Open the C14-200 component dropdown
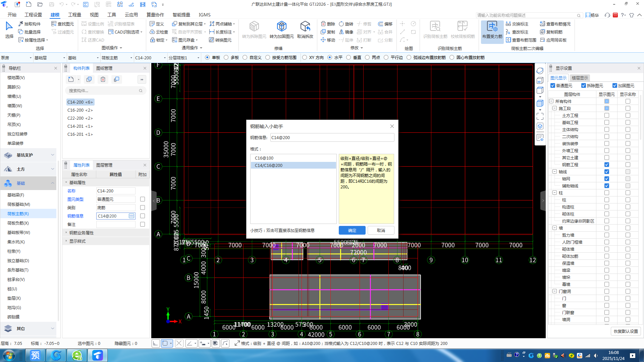Viewport: 644px width, 362px height. click(x=165, y=58)
